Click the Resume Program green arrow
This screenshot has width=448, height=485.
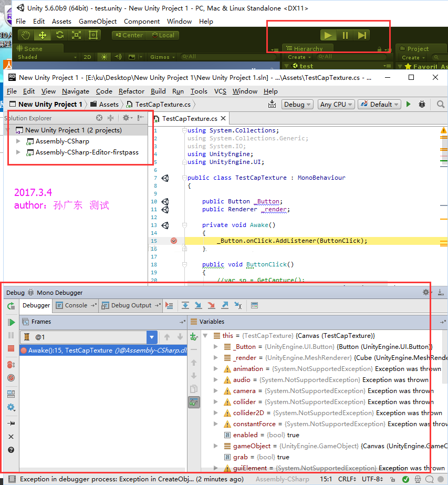[11, 322]
